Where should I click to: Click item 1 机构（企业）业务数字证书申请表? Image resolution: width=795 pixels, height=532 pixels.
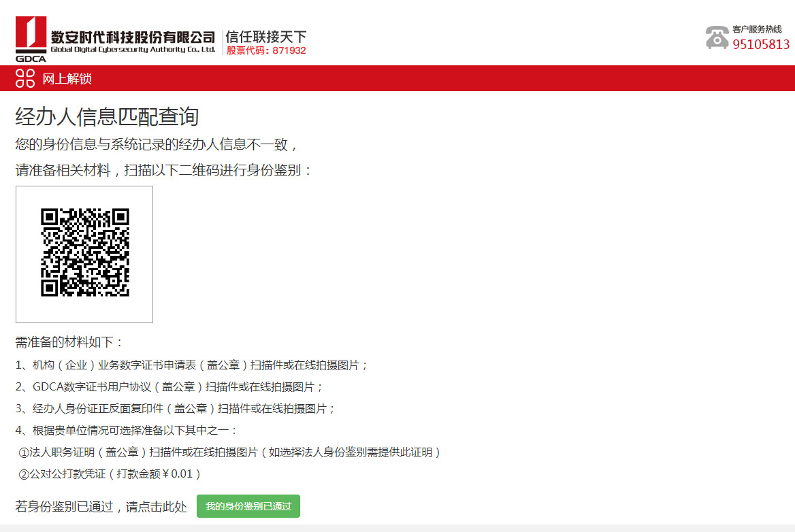coord(191,365)
